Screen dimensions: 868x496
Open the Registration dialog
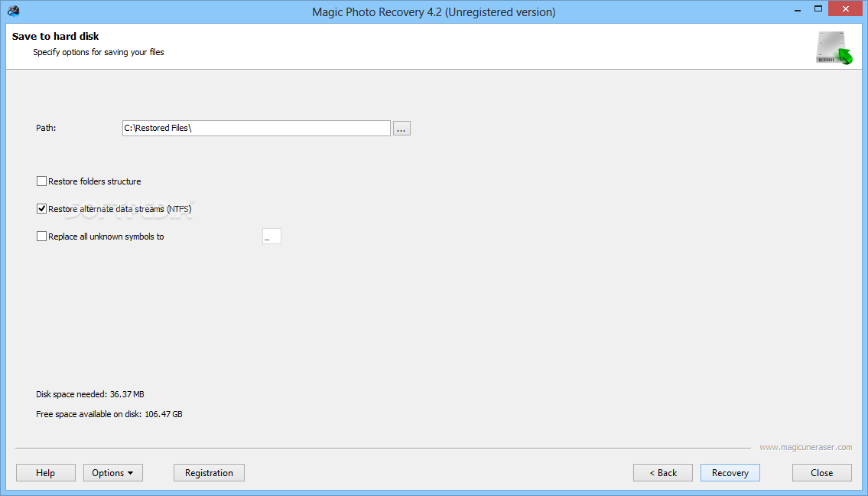pyautogui.click(x=209, y=473)
